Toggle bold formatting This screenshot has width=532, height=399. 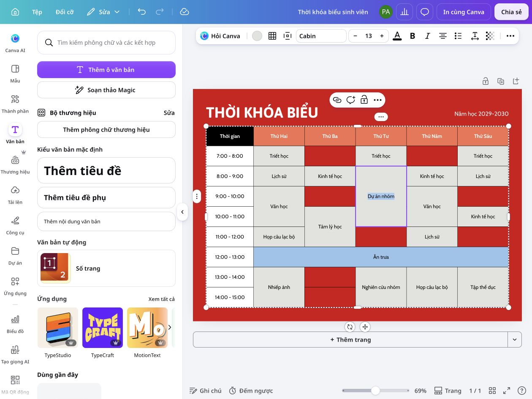click(x=413, y=36)
